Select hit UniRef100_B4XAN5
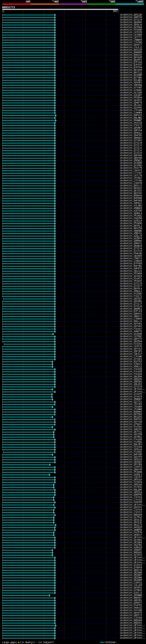The height and width of the screenshot is (644, 146). click(x=131, y=75)
